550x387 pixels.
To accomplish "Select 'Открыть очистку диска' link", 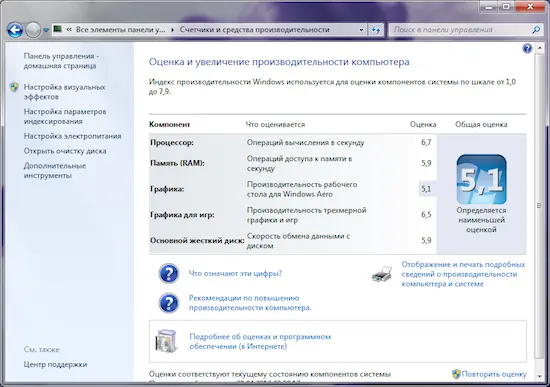I will (x=65, y=151).
